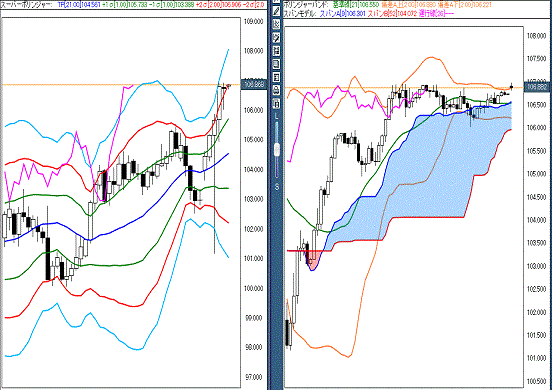Screen dimensions: 552x390
Task: Click the 97.000 label on the left price axis
Action: point(253,377)
